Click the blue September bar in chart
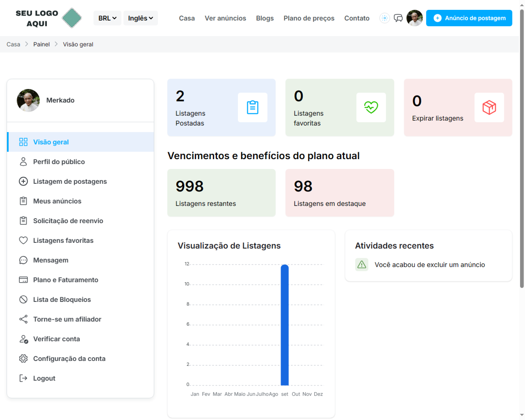This screenshot has height=420, width=525. coord(284,325)
